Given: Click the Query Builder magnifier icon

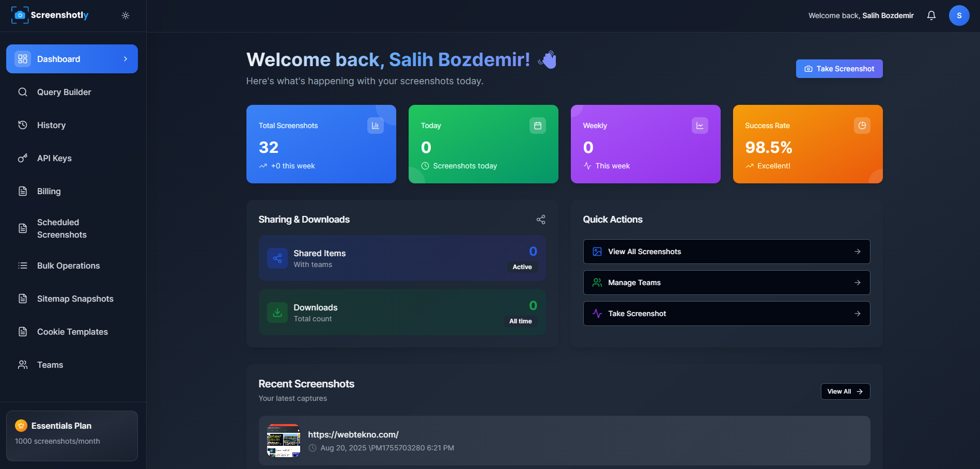Looking at the screenshot, I should coord(23,92).
